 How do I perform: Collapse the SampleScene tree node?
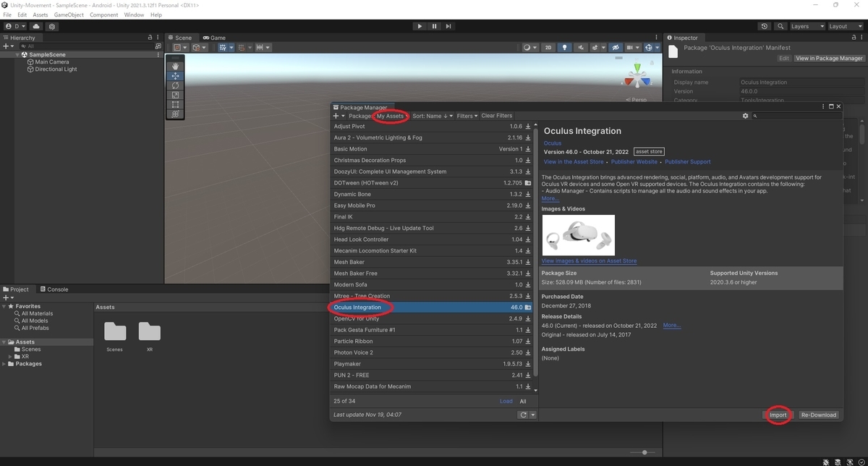pyautogui.click(x=18, y=54)
